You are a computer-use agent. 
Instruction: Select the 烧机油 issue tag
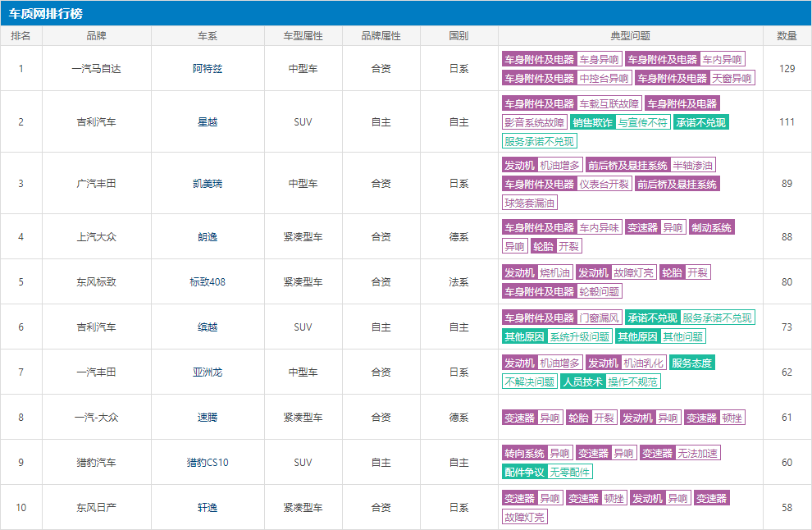[x=555, y=273]
